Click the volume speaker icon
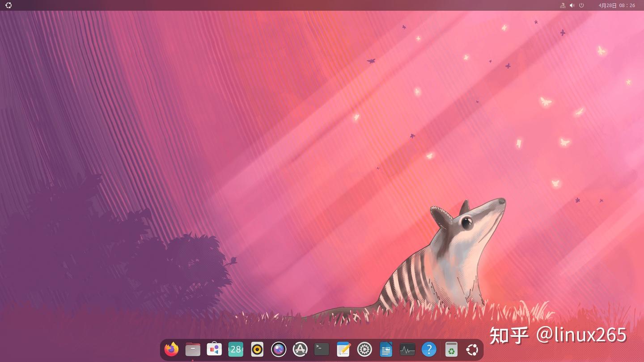644x362 pixels. (572, 5)
